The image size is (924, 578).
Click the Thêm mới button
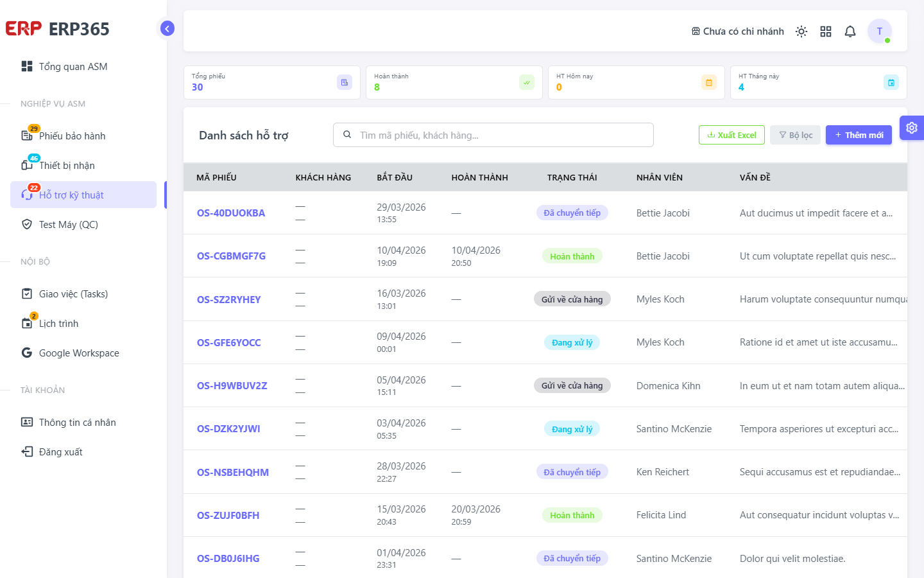(x=859, y=135)
